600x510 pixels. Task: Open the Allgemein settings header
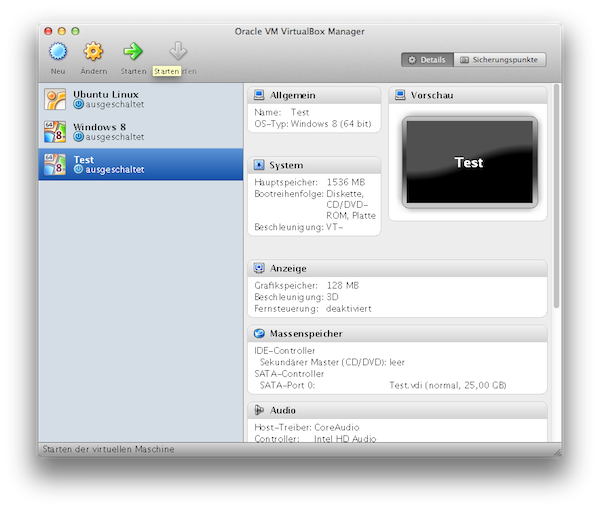tap(314, 95)
